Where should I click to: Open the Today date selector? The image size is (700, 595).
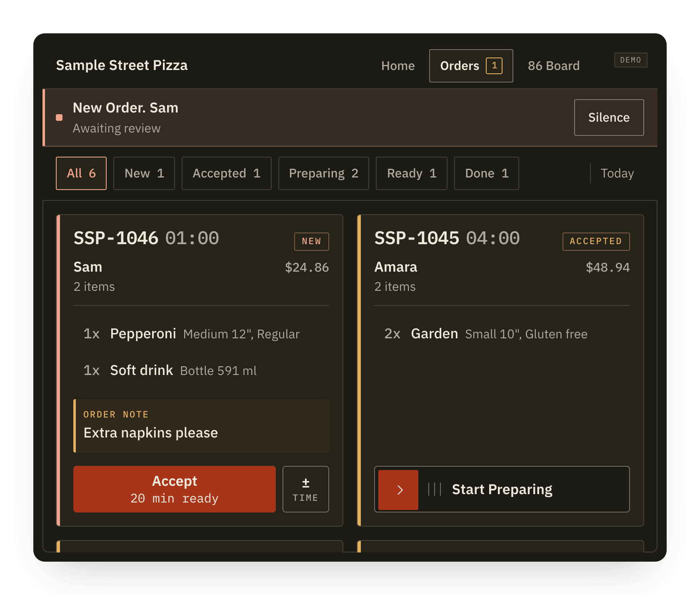[617, 173]
